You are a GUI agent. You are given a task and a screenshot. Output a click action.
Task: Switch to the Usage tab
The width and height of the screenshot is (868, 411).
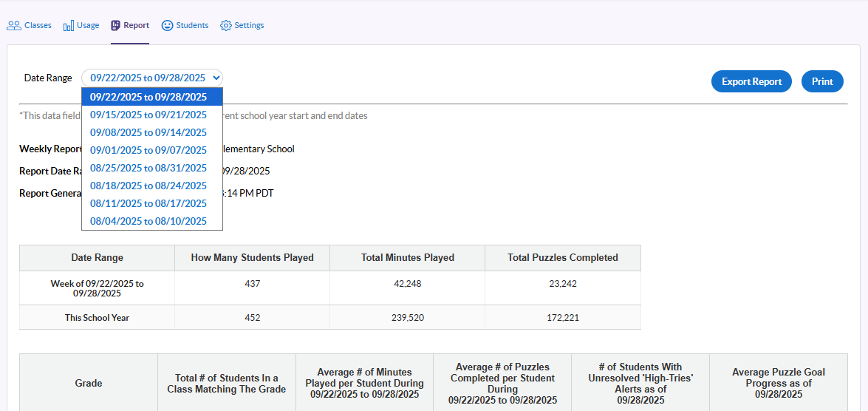(x=81, y=25)
